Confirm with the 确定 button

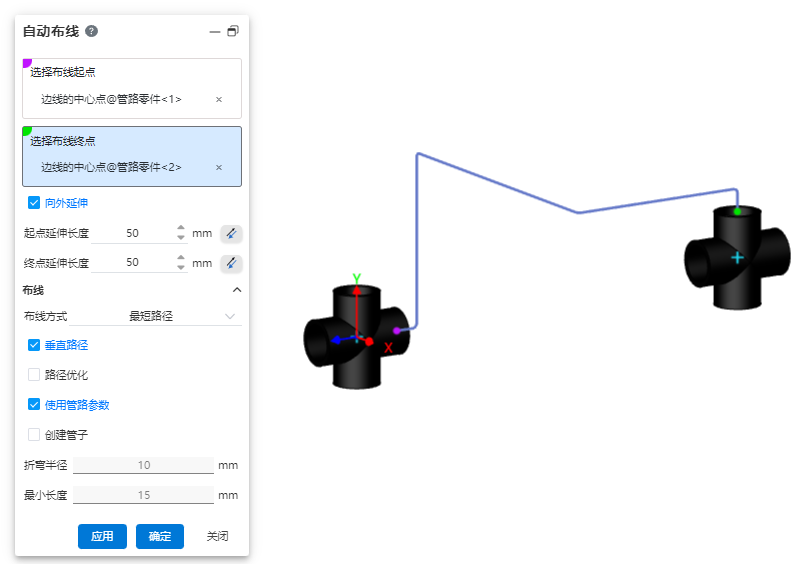(160, 536)
